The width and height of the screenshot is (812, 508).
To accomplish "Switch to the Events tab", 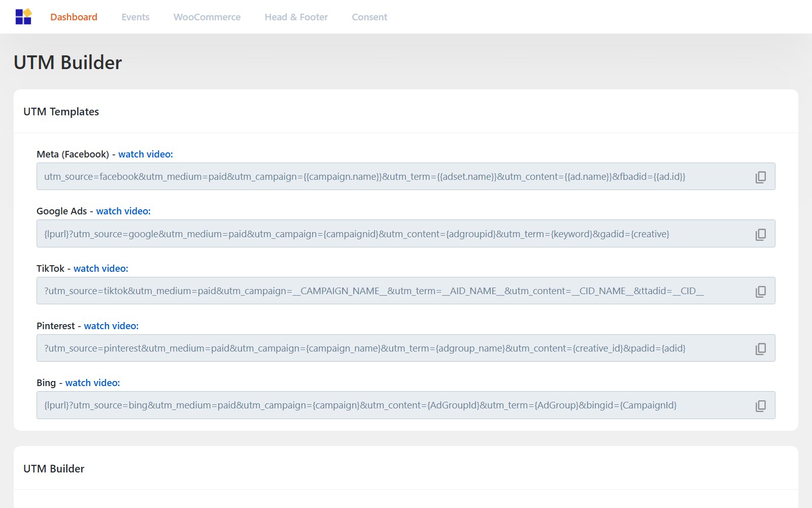I will [136, 17].
